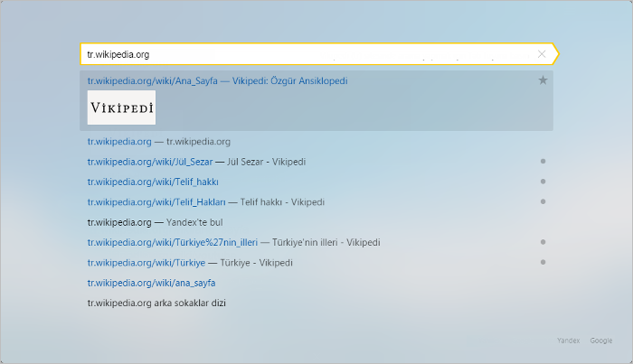
Task: Select the 'tr.wikipedia.org — tr.wikipedia.org' suggestion
Action: tap(158, 142)
